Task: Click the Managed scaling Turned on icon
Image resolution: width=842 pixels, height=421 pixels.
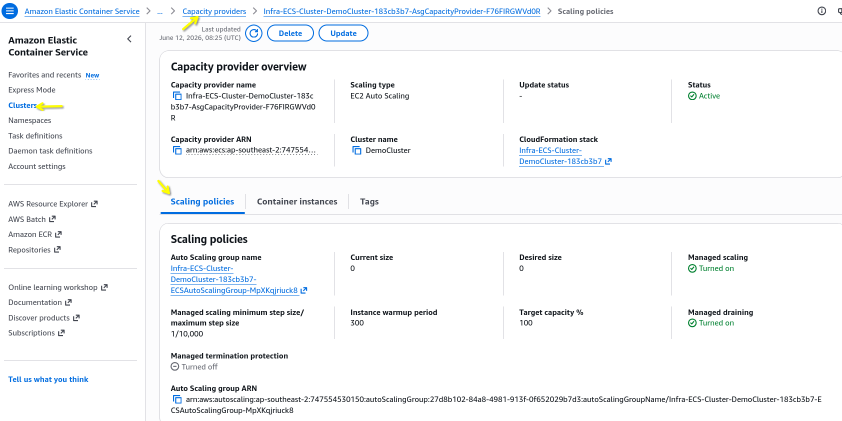Action: point(692,268)
